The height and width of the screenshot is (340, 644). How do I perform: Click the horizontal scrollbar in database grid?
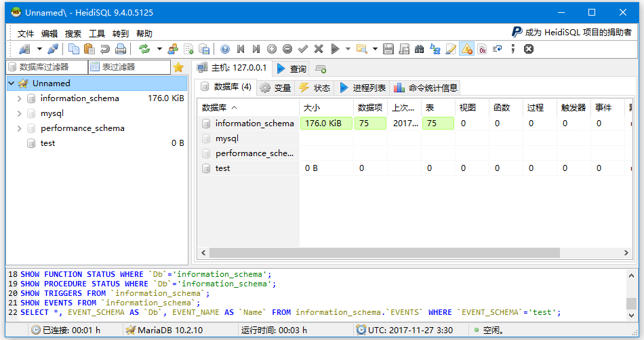coord(384,252)
